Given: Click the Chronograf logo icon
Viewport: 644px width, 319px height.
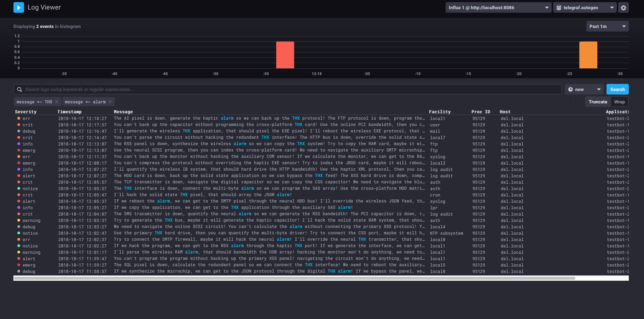Looking at the screenshot, I should pyautogui.click(x=18, y=7).
